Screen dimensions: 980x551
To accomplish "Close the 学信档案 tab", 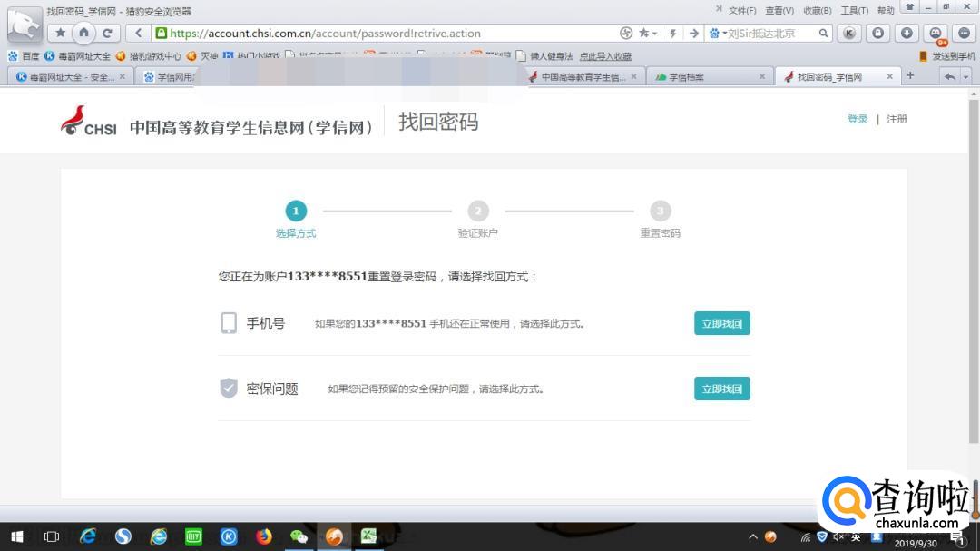I will click(x=762, y=76).
